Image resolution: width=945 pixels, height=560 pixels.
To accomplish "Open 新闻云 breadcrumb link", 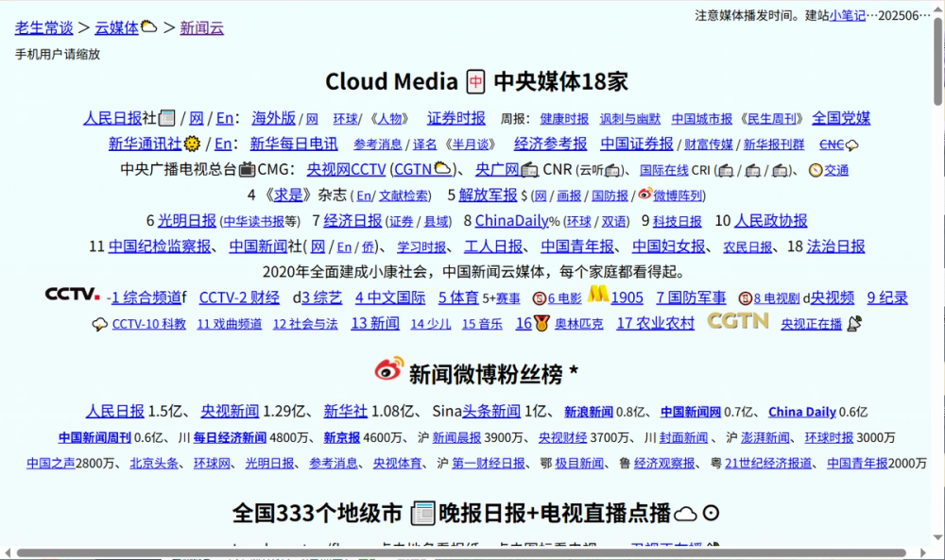I will click(202, 27).
